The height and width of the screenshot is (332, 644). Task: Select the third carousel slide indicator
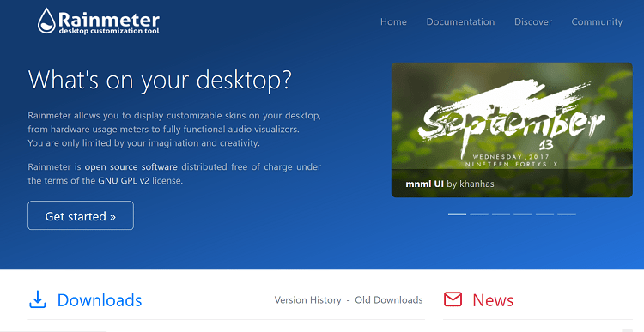[501, 214]
